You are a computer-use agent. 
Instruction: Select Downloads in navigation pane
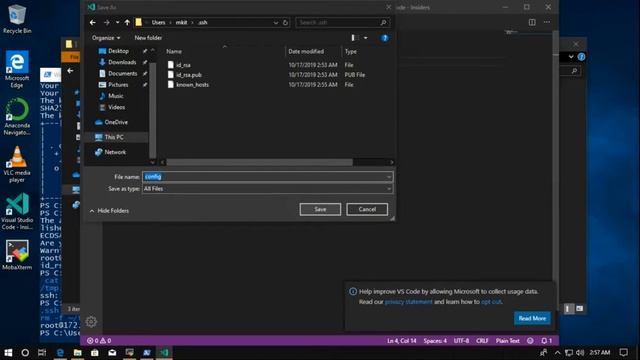coord(122,62)
